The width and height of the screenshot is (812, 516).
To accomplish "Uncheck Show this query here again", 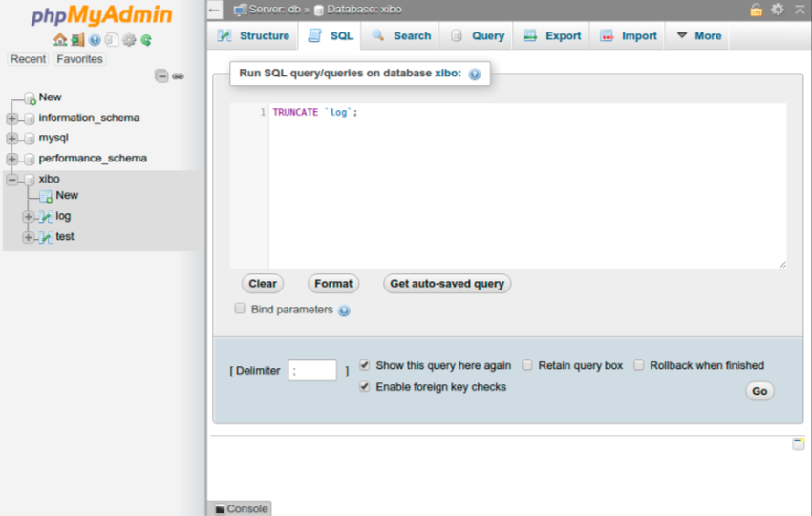I will coord(365,365).
